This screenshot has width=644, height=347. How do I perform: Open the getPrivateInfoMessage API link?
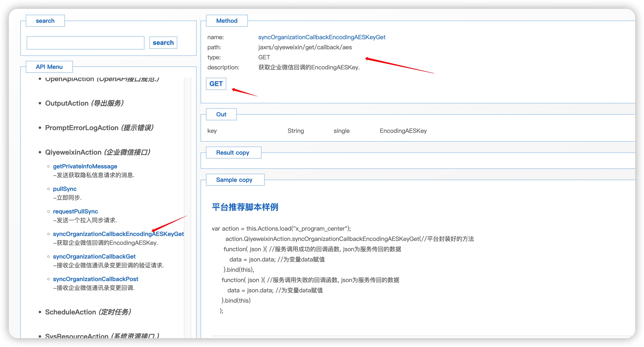pyautogui.click(x=85, y=166)
